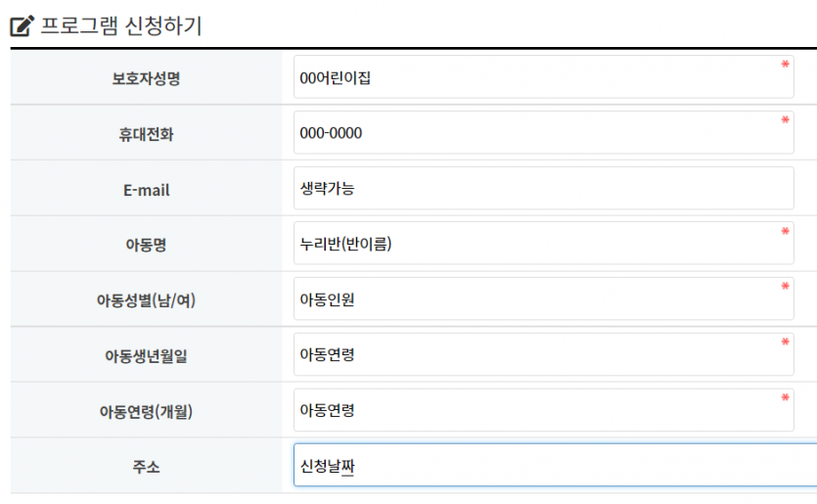Click the edit pencil icon beside 프로그램 신청하기
This screenshot has width=817, height=504.
pos(22,26)
